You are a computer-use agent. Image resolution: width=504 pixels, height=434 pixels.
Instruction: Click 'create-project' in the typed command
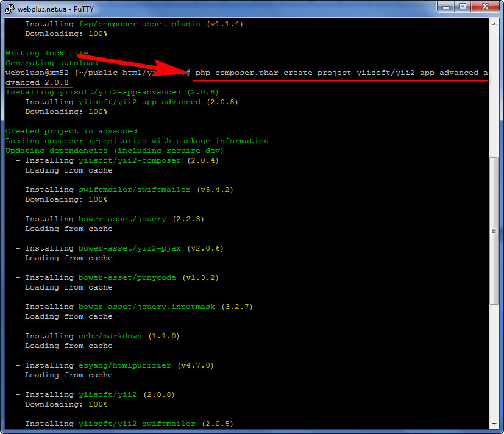(x=318, y=73)
